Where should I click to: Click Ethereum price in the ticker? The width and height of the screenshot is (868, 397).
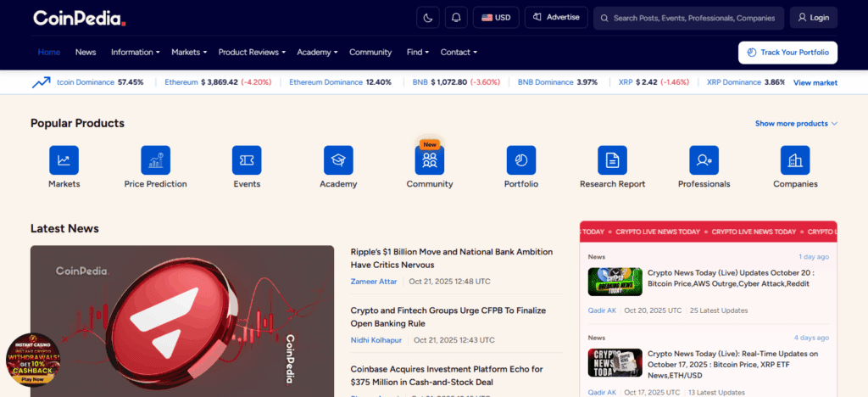click(218, 82)
